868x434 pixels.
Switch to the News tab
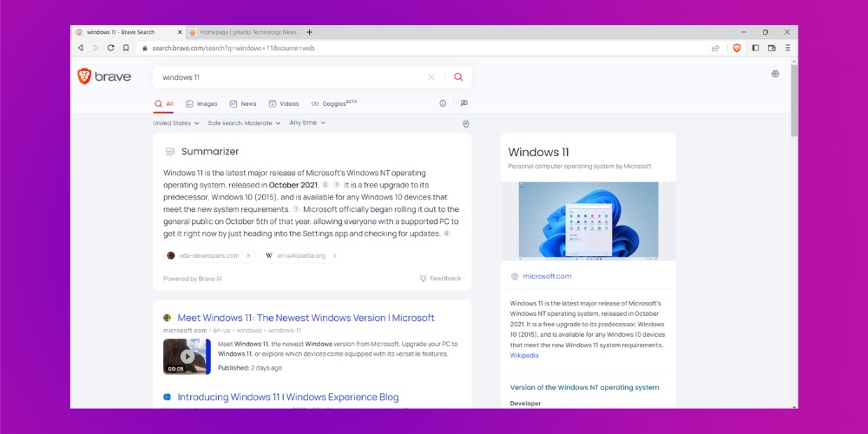[243, 103]
